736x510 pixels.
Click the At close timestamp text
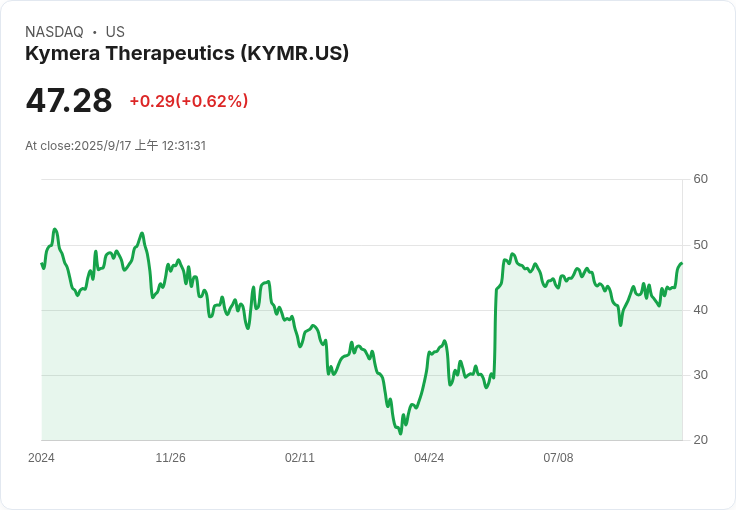pyautogui.click(x=115, y=146)
